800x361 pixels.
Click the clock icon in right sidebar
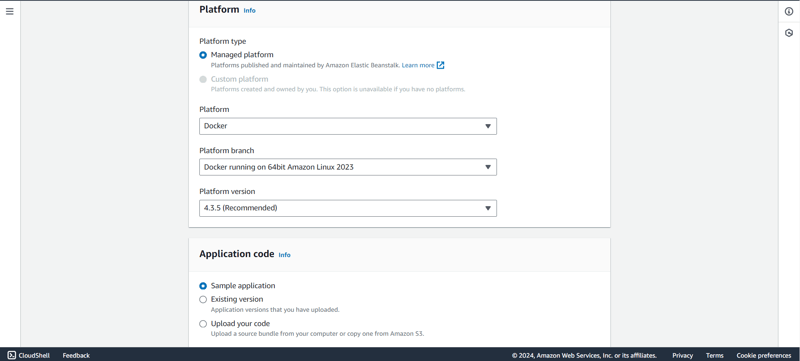click(x=789, y=33)
